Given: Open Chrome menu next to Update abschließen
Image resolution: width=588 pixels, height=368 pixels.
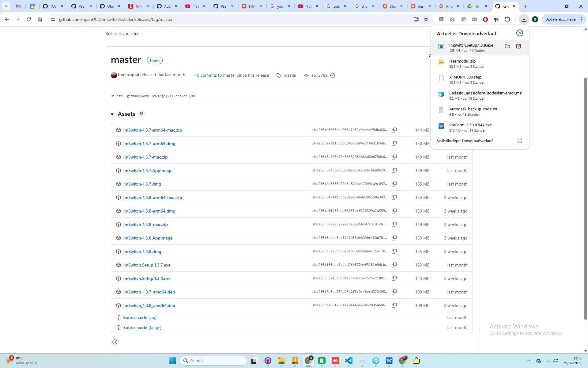Looking at the screenshot, I should pyautogui.click(x=581, y=19).
